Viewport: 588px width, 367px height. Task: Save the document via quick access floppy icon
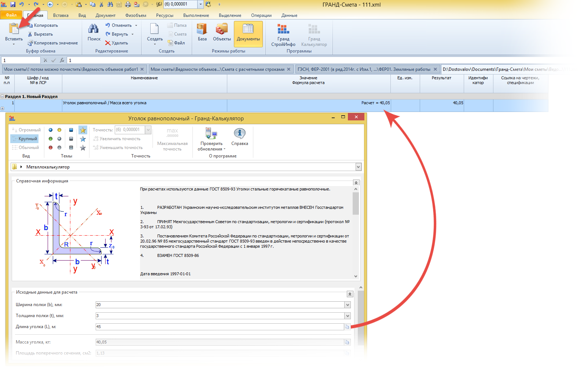(x=13, y=4)
